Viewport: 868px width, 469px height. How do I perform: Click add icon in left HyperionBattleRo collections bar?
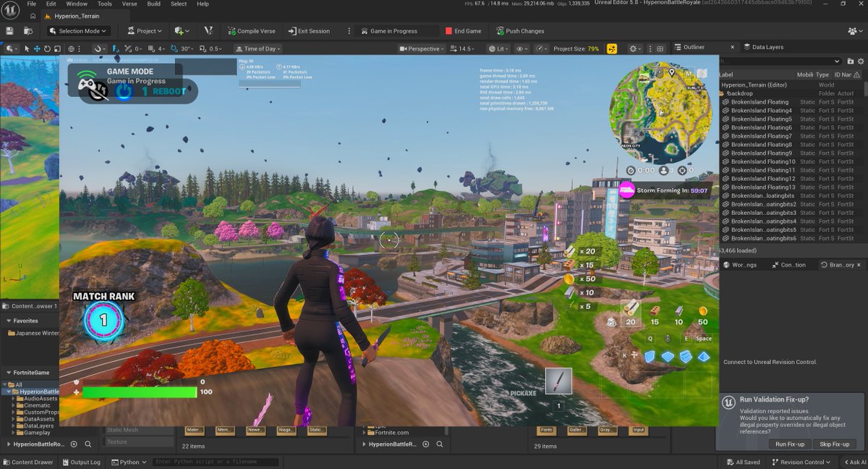point(74,444)
